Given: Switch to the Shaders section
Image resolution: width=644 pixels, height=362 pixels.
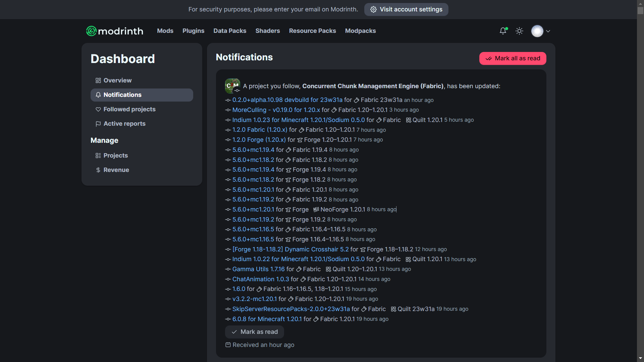Looking at the screenshot, I should pyautogui.click(x=267, y=31).
